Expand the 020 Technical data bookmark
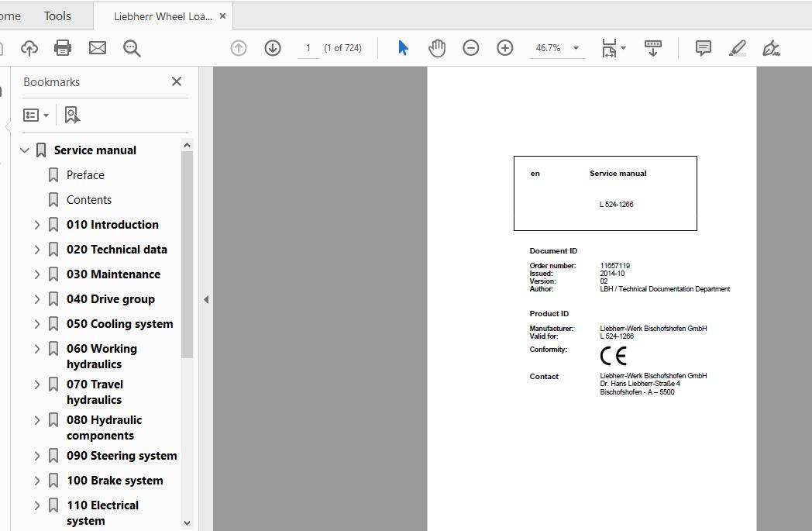This screenshot has height=531, width=812. [x=36, y=249]
